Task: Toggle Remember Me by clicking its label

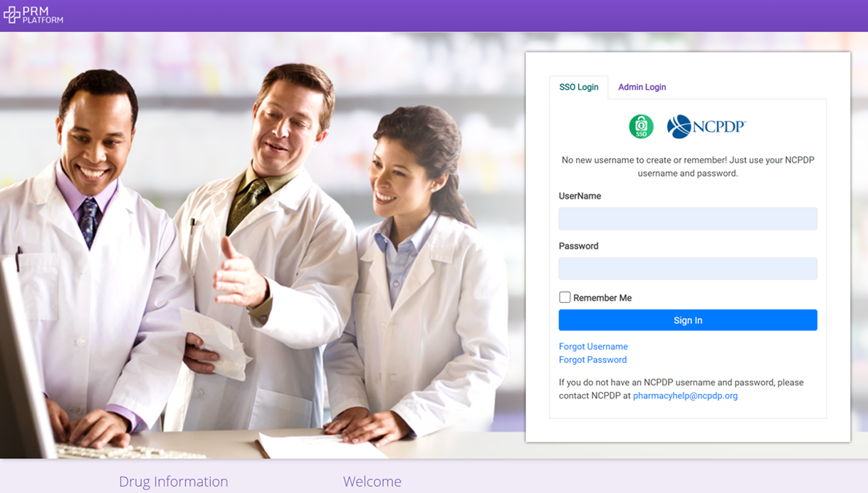Action: (602, 297)
